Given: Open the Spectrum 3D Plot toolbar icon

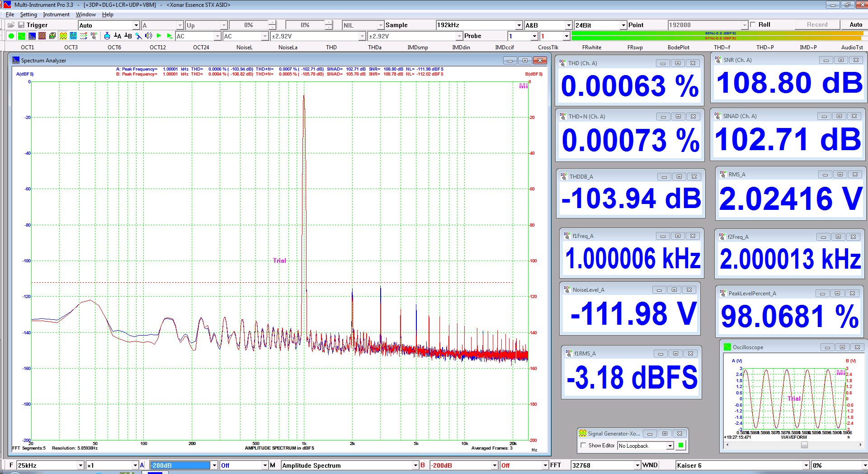Looking at the screenshot, I should 52,36.
